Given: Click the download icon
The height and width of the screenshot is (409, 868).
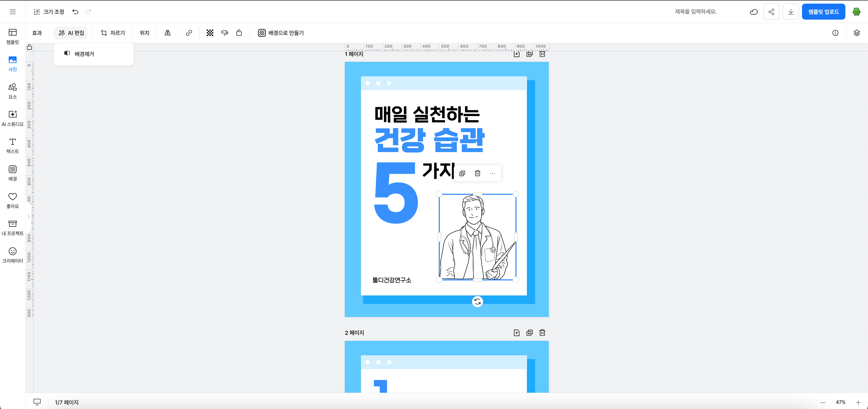Looking at the screenshot, I should click(791, 12).
